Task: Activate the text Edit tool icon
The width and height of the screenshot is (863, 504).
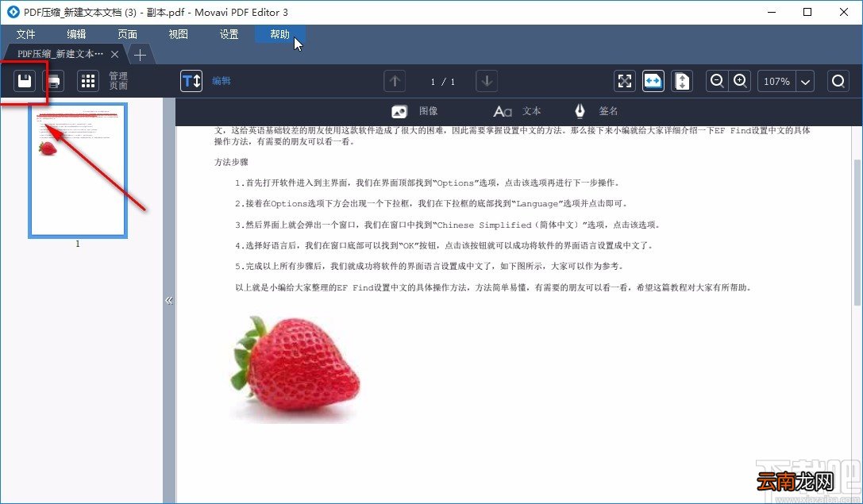Action: coord(191,82)
